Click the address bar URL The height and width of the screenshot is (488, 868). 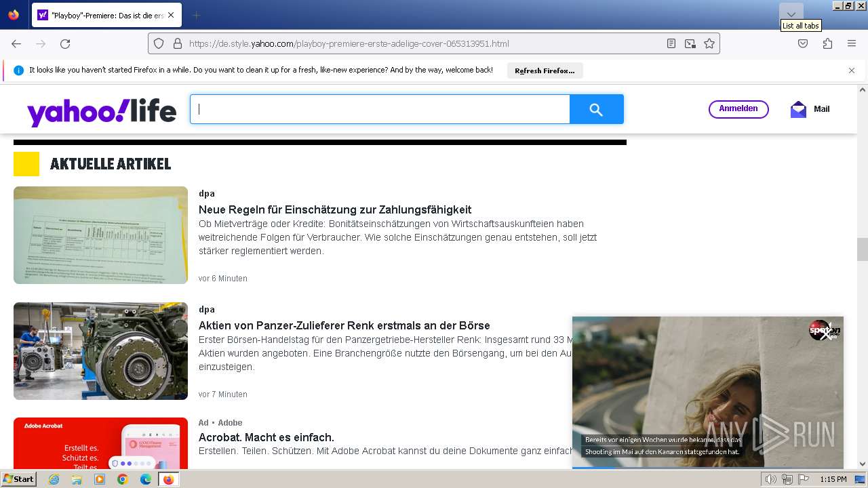point(349,43)
